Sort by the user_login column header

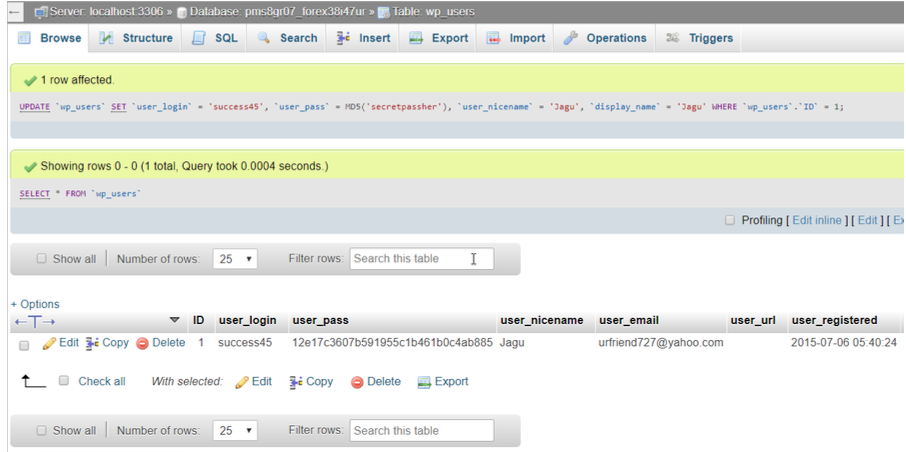coord(247,320)
